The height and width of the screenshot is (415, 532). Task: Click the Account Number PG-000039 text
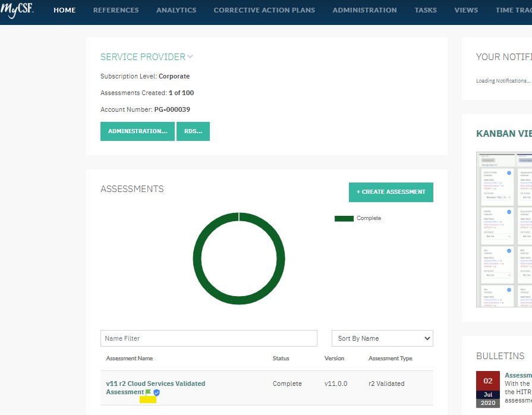point(145,109)
